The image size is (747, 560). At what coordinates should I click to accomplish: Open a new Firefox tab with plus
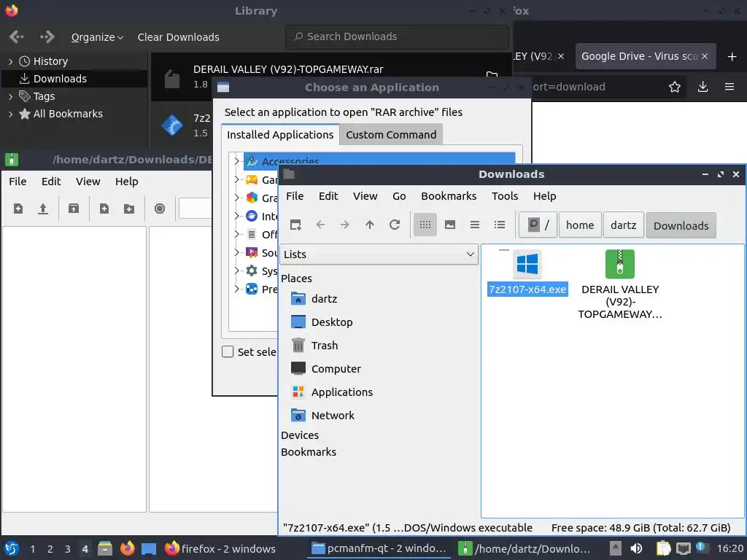732,57
